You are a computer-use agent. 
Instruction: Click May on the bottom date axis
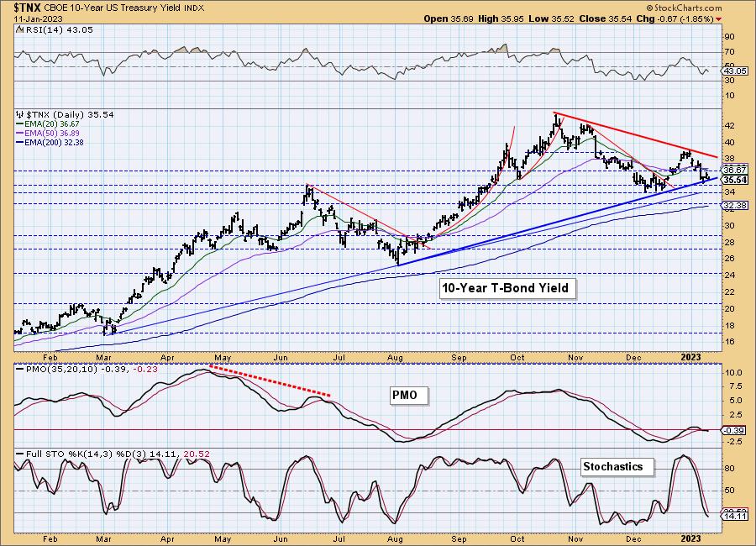(x=223, y=539)
